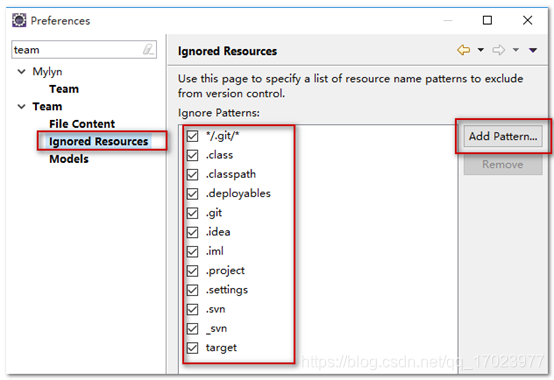
Task: Clear the team filter text icon
Action: [148, 49]
